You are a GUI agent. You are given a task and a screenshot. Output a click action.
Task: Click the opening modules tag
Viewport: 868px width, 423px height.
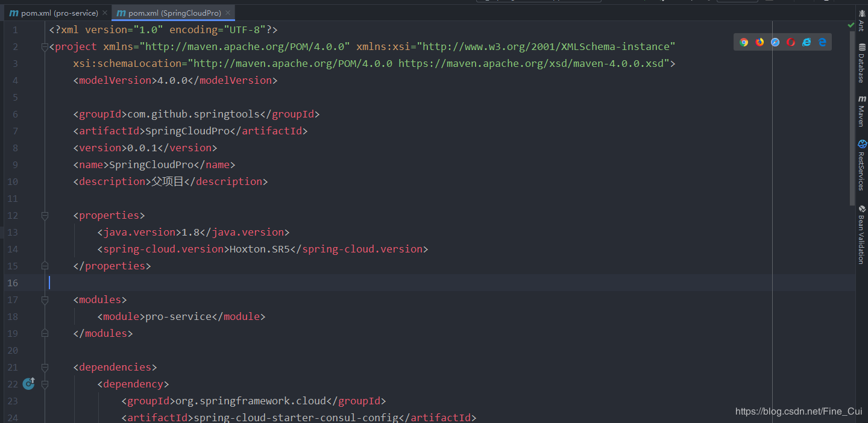[100, 299]
